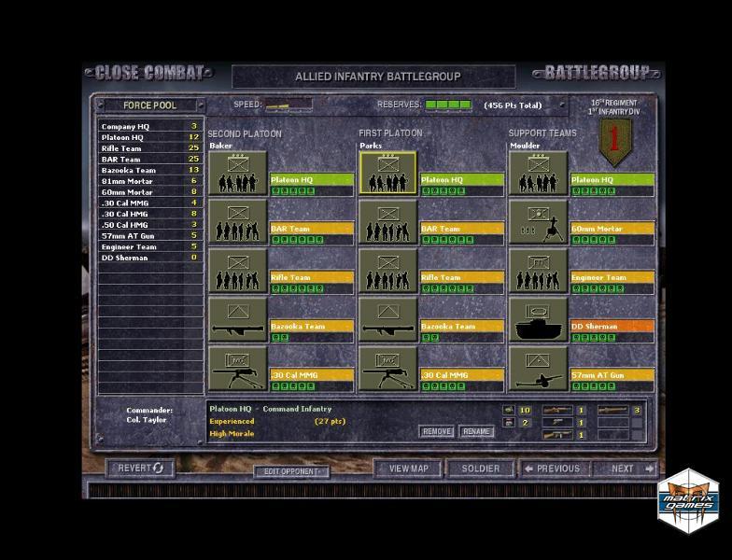This screenshot has height=560, width=732.
Task: Click the 57mm AT Gun icon
Action: pos(538,369)
